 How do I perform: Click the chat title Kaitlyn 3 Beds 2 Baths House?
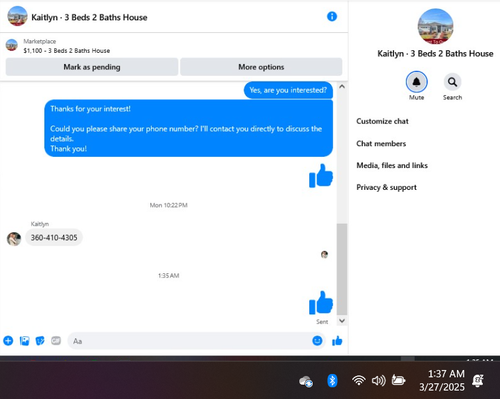point(89,17)
